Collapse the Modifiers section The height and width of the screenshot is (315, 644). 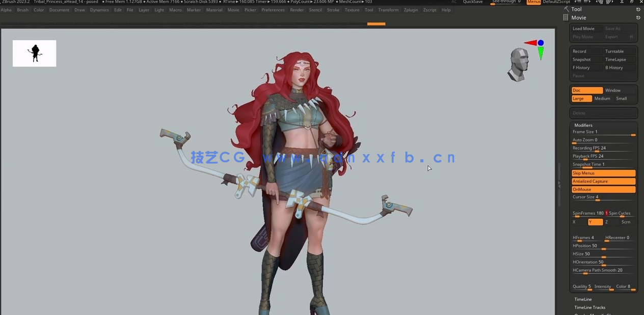(583, 125)
